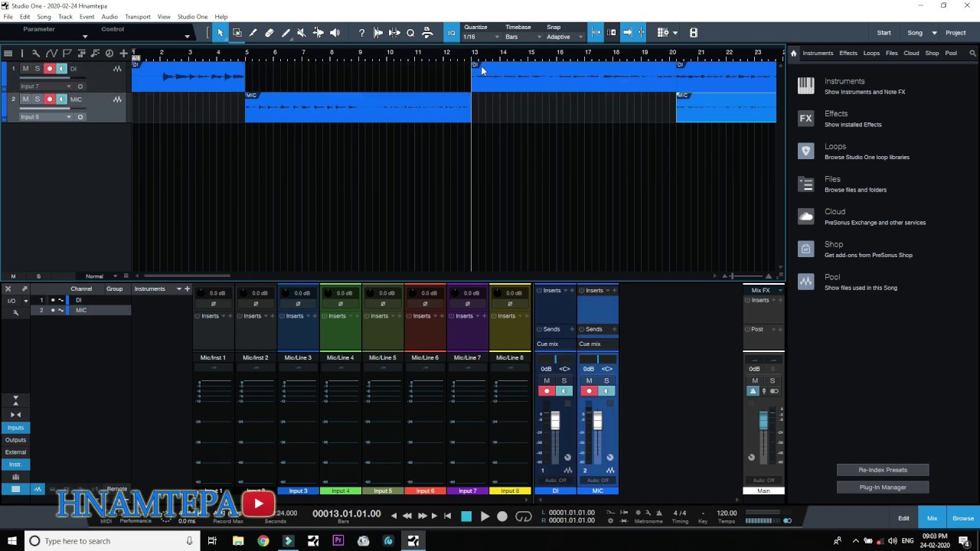Solo the DI track

click(x=37, y=69)
